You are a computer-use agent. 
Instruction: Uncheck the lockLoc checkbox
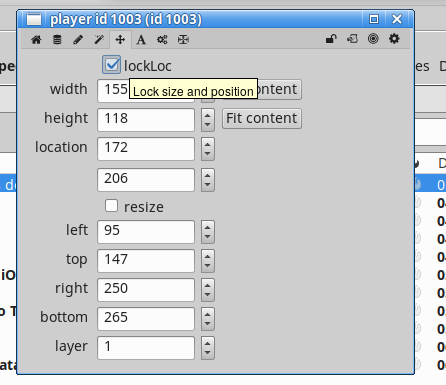111,65
